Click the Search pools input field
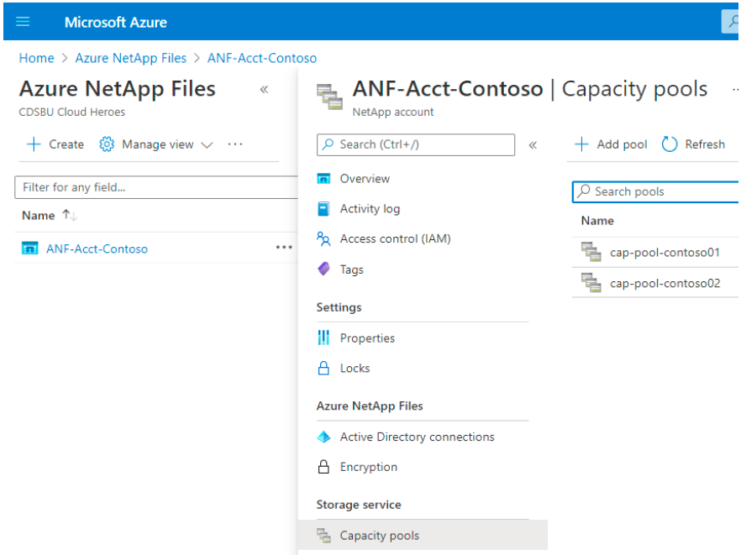The width and height of the screenshot is (741, 560). point(655,191)
